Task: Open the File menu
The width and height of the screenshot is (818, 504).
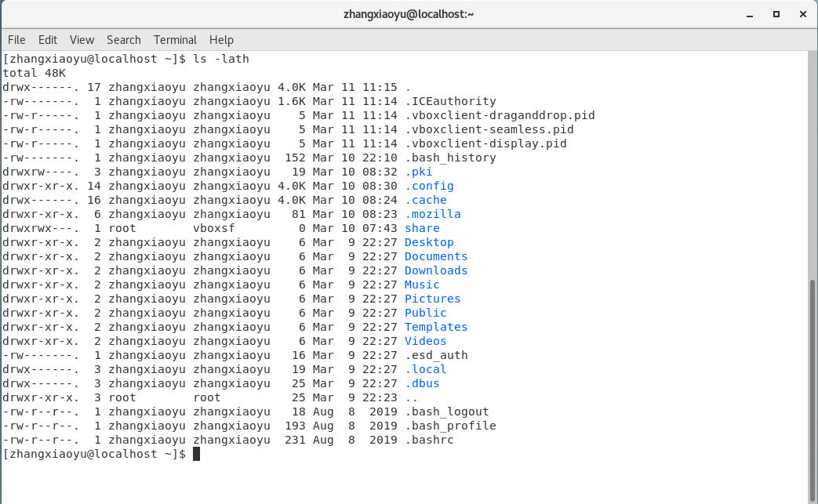Action: [x=16, y=39]
